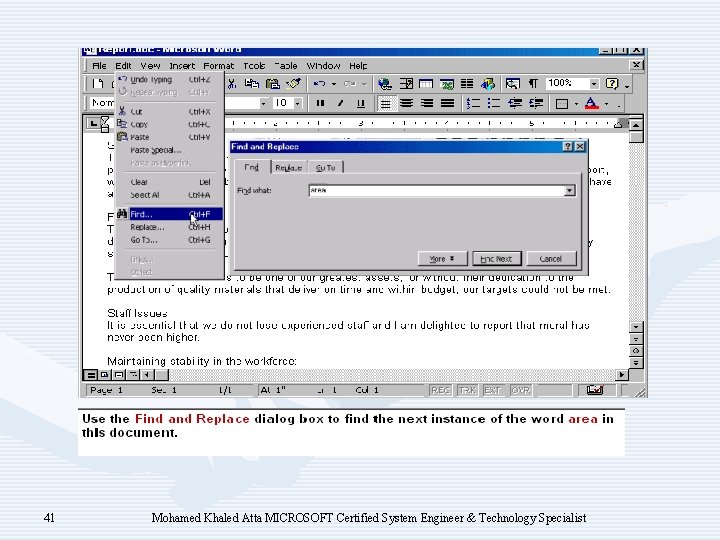
Task: Open the font name dropdown arrow
Action: (x=263, y=103)
